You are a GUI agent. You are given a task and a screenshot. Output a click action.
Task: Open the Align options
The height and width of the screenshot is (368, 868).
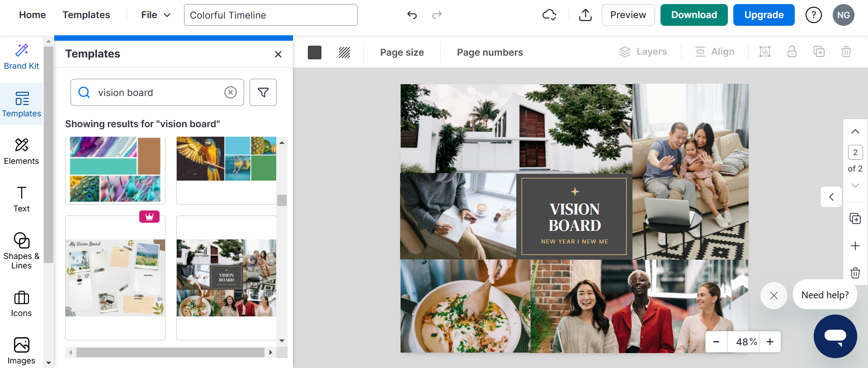click(714, 52)
